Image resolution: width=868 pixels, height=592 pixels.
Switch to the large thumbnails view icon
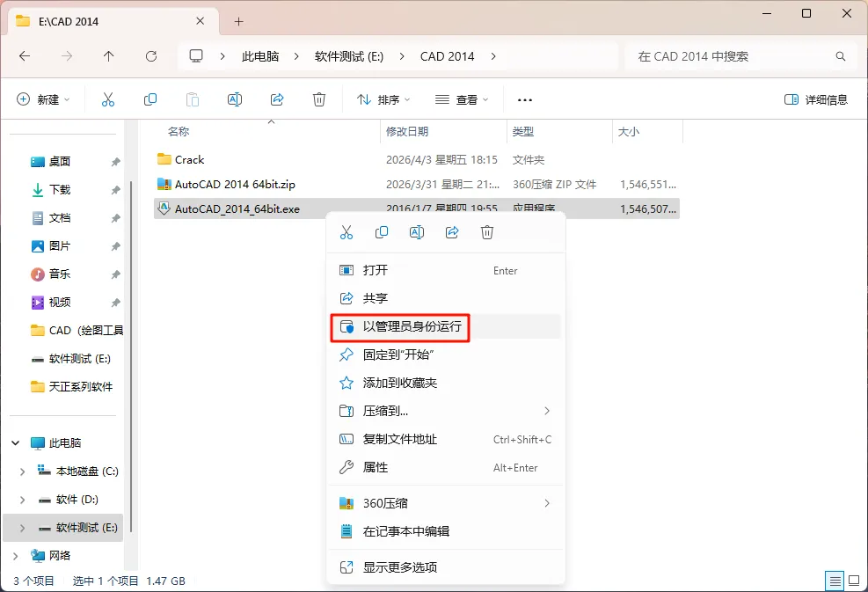[854, 581]
